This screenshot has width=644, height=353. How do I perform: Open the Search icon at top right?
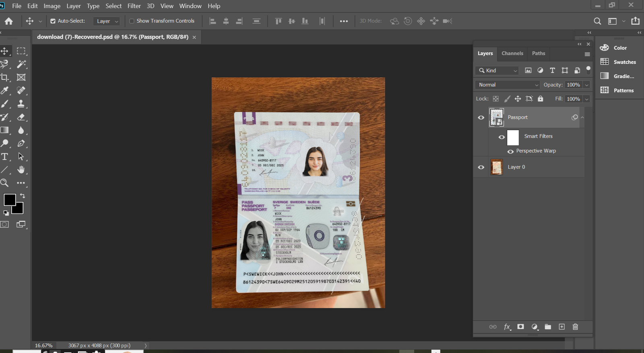(597, 21)
